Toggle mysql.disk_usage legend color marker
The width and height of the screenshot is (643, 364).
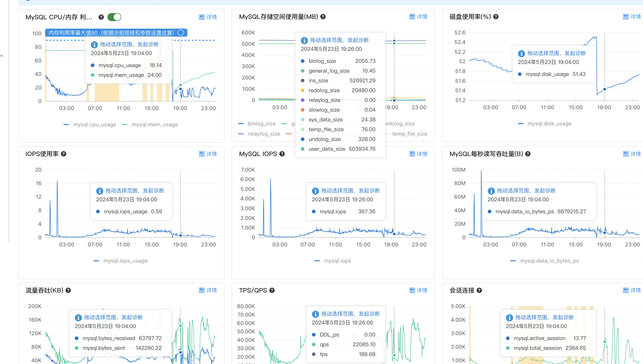point(520,123)
